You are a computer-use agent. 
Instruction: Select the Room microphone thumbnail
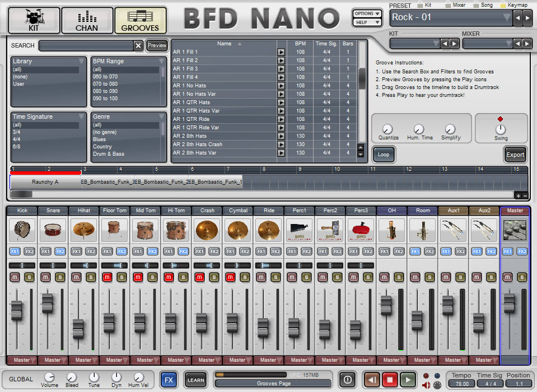pyautogui.click(x=423, y=230)
